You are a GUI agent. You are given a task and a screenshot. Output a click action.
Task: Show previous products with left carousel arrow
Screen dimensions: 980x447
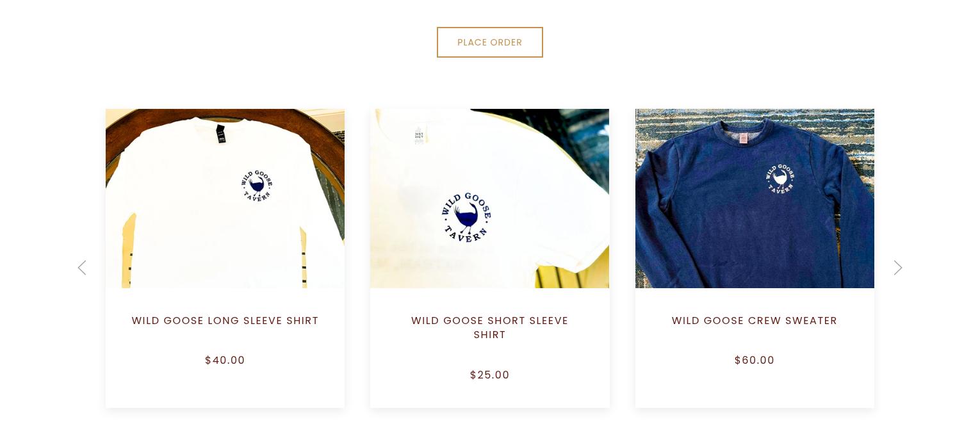click(82, 268)
